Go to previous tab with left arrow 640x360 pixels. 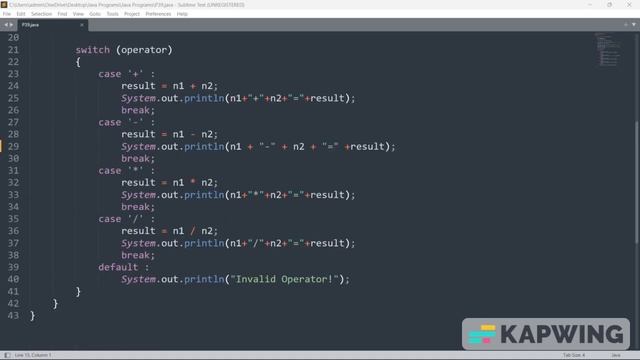pyautogui.click(x=6, y=25)
